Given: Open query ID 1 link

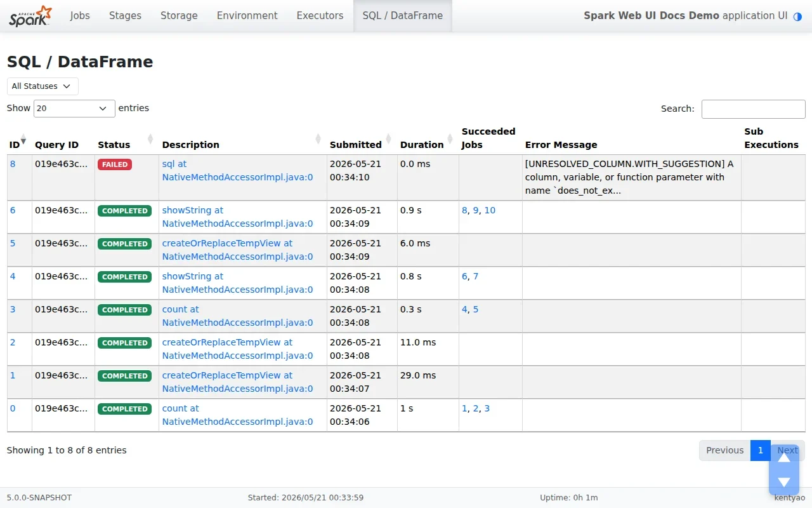Looking at the screenshot, I should coord(13,375).
